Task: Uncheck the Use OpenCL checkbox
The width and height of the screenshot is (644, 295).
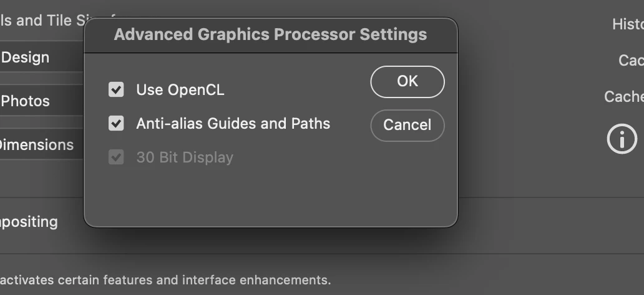Action: pos(116,89)
